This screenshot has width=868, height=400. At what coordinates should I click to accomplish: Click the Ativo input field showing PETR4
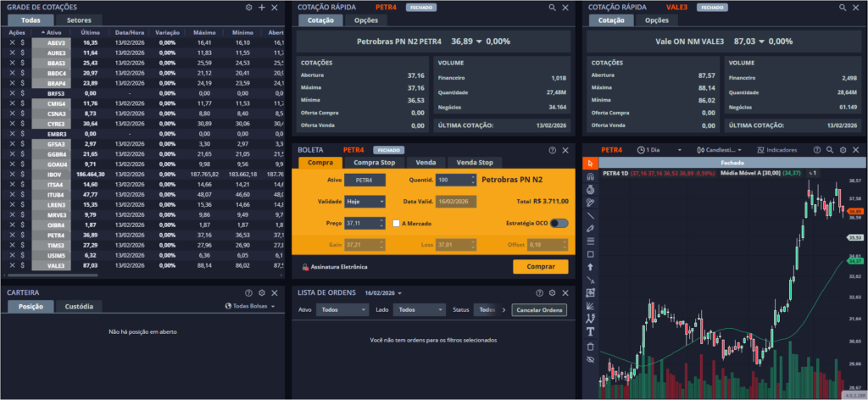364,181
